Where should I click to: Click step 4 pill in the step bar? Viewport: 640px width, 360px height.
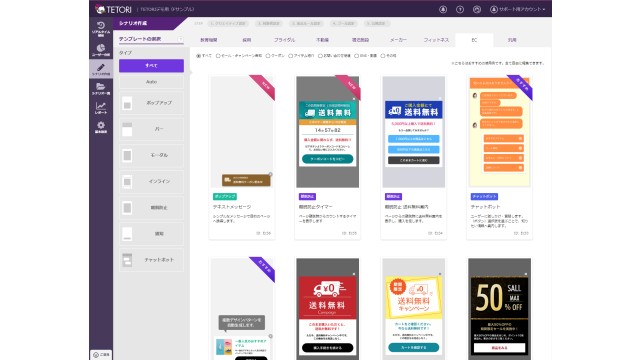(343, 23)
